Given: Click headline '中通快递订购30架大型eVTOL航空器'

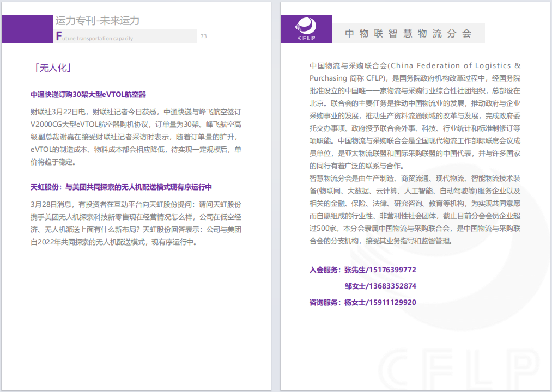Looking at the screenshot, I should pyautogui.click(x=88, y=95).
